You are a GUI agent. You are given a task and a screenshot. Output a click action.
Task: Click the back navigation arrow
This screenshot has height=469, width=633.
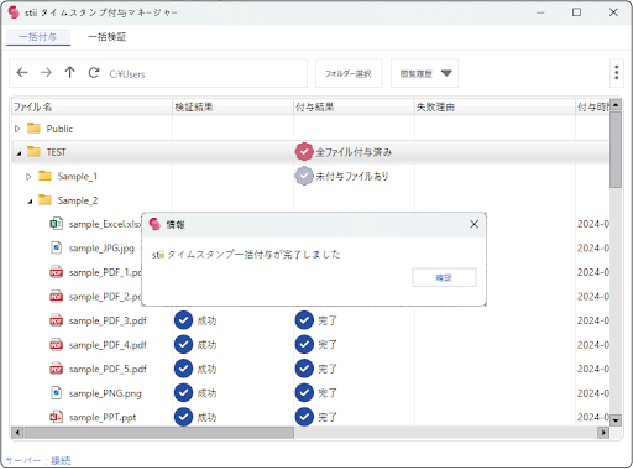pyautogui.click(x=22, y=73)
